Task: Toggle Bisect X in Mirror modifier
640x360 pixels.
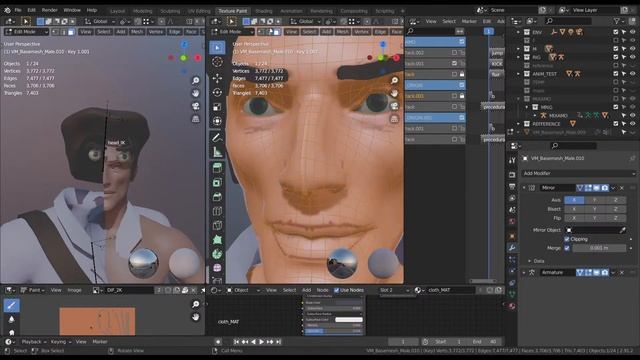Action: point(574,209)
